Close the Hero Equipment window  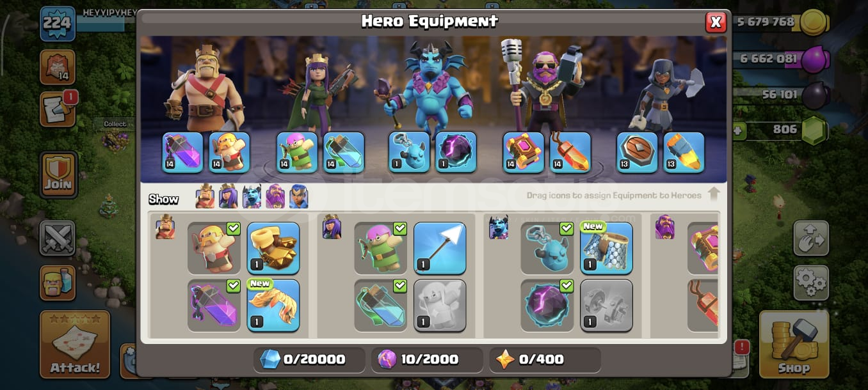click(x=716, y=22)
